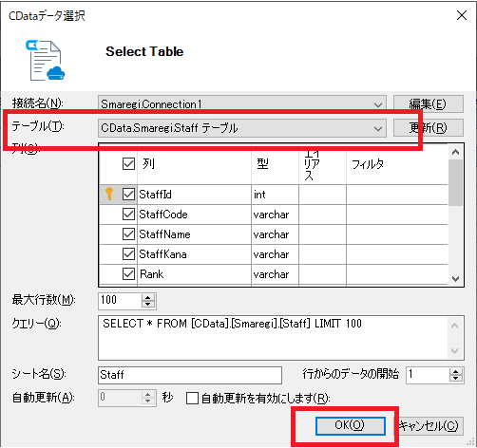Click the 型 type column header
477x448 pixels.
(x=275, y=164)
